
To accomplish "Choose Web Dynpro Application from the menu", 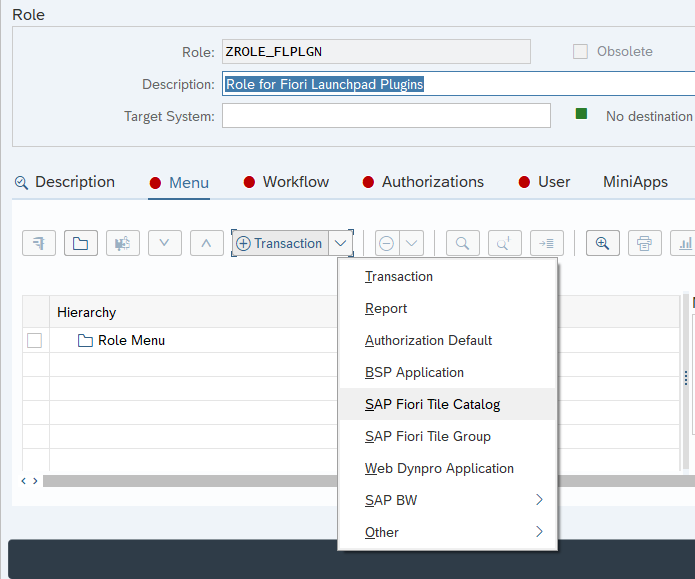I will pos(439,468).
